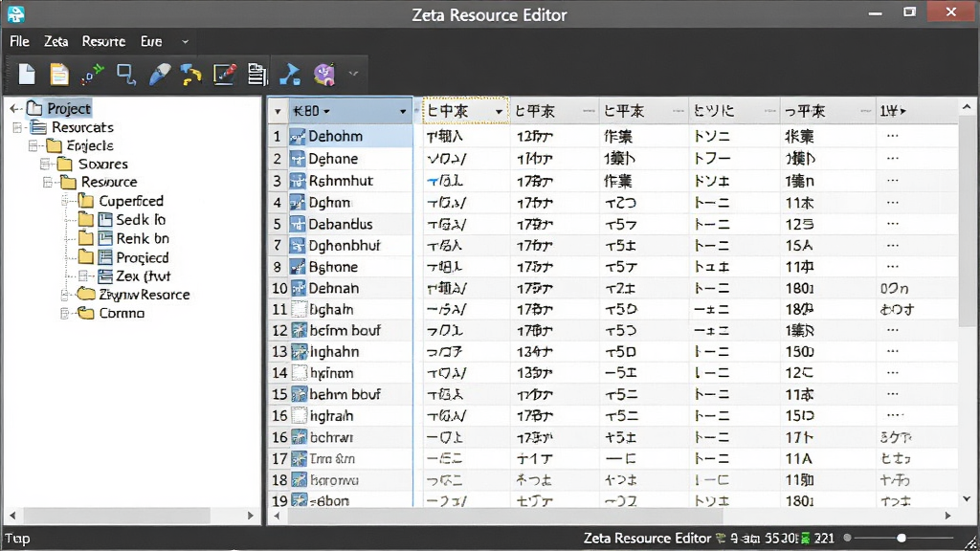Click the Dehnah row icon
The height and width of the screenshot is (551, 980).
tap(299, 288)
